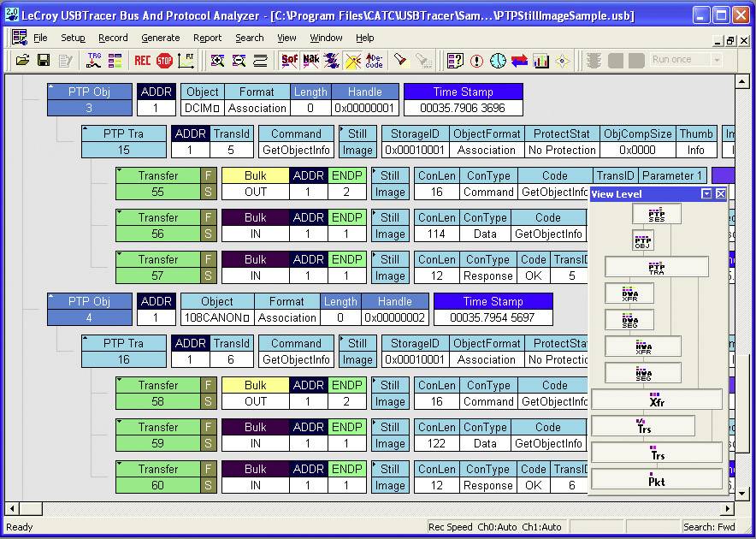The height and width of the screenshot is (539, 756).
Task: Select the PTP TRA level button
Action: pos(656,266)
